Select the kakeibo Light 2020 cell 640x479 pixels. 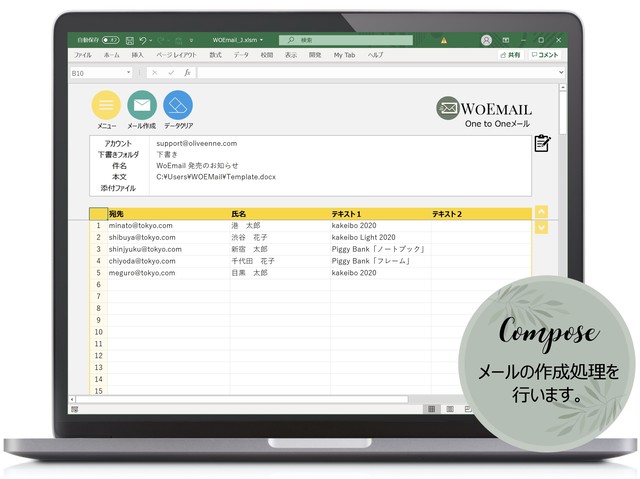point(380,237)
